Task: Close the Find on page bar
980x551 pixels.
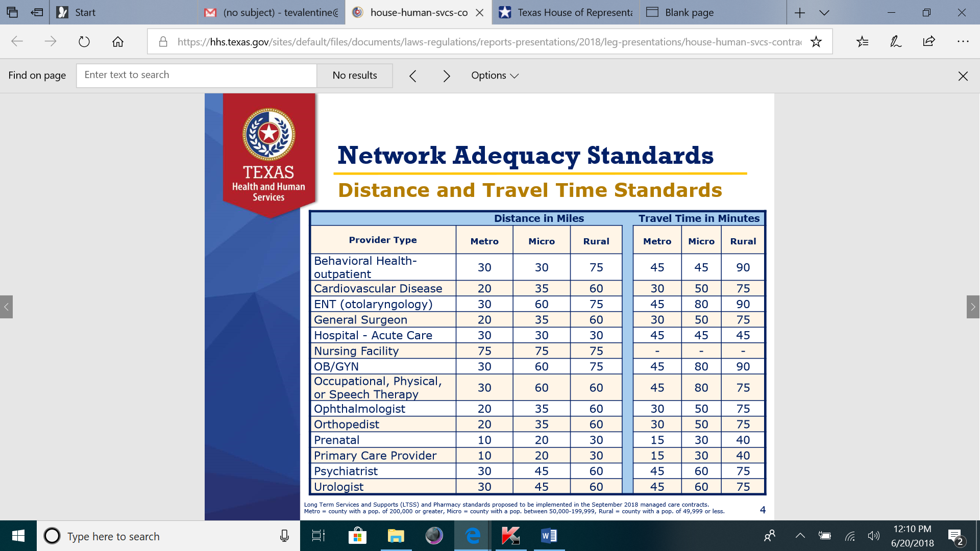Action: tap(963, 76)
